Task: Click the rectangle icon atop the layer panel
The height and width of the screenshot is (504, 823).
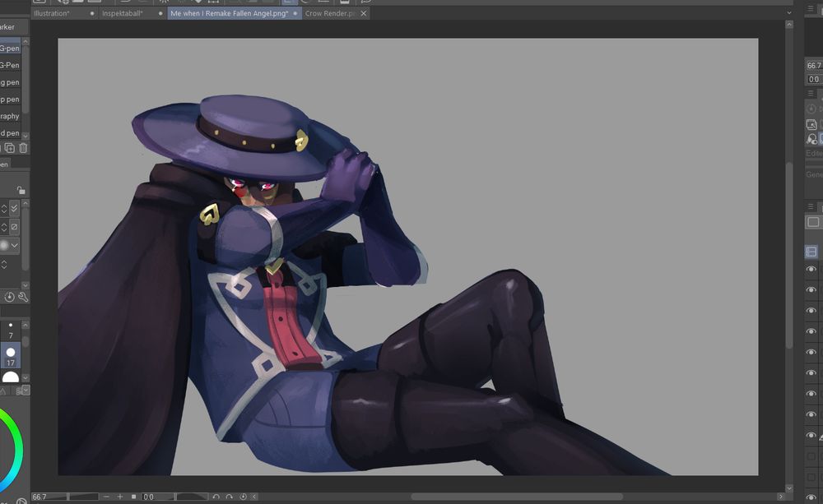Action: pyautogui.click(x=813, y=222)
